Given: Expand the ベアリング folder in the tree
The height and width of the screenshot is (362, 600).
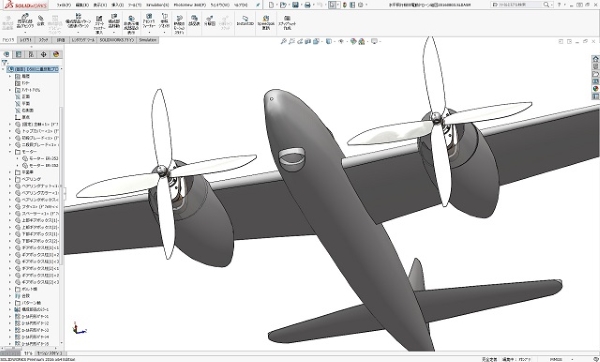Looking at the screenshot, I should pyautogui.click(x=10, y=179).
